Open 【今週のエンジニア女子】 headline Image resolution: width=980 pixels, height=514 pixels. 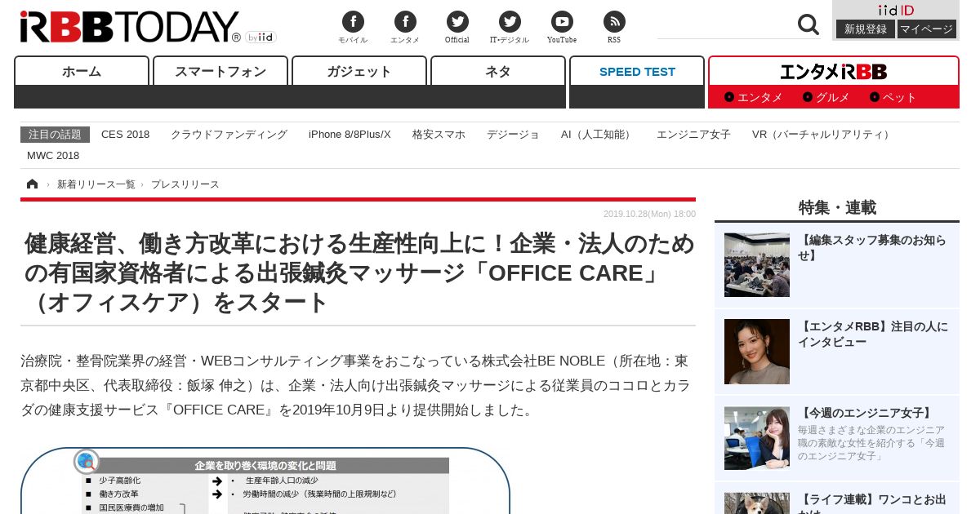tap(866, 413)
